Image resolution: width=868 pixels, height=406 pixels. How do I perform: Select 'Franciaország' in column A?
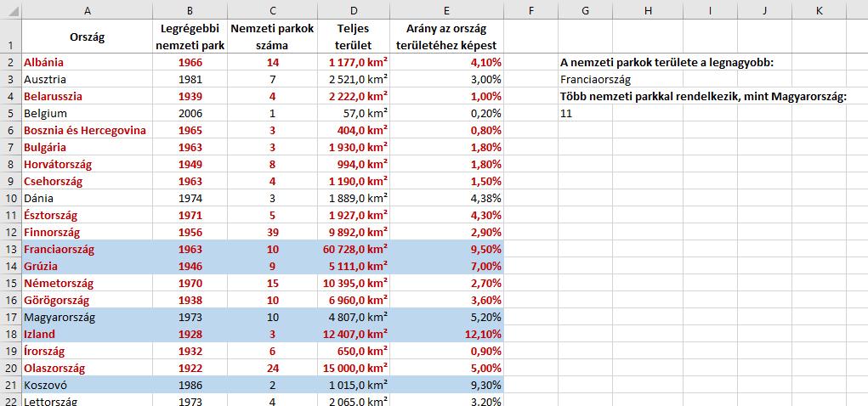tap(88, 249)
